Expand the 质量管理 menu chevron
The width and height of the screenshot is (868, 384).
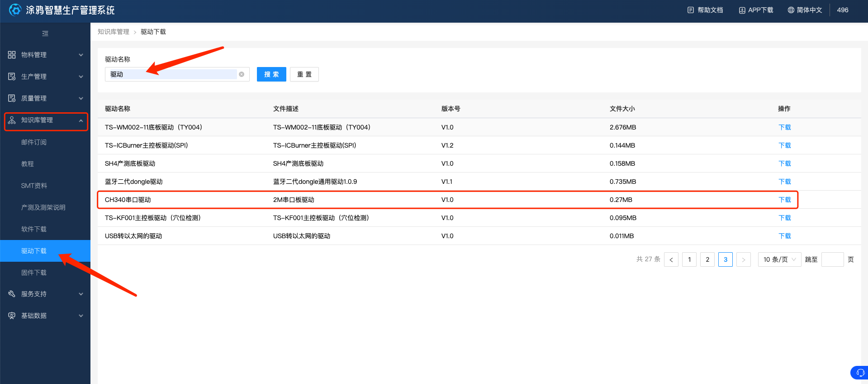click(81, 98)
